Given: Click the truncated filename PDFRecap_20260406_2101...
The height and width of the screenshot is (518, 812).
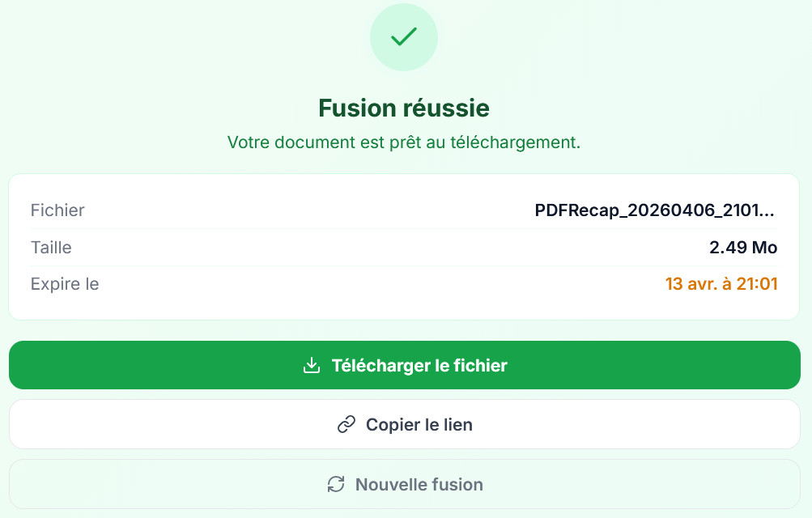Looking at the screenshot, I should point(653,210).
